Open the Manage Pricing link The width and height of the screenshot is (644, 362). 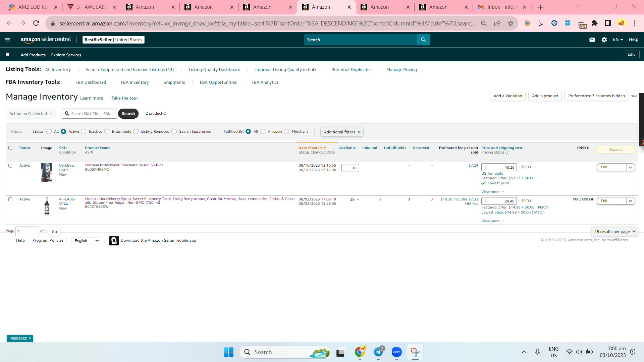coord(401,70)
